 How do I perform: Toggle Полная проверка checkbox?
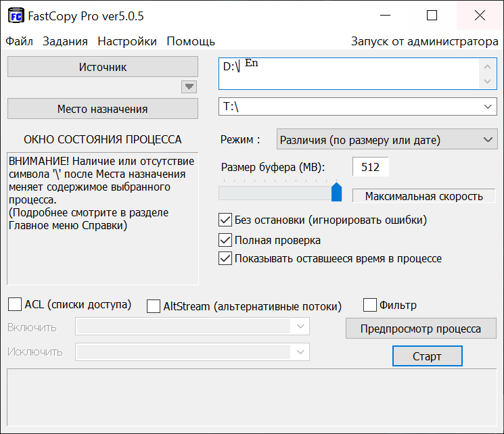click(x=225, y=240)
